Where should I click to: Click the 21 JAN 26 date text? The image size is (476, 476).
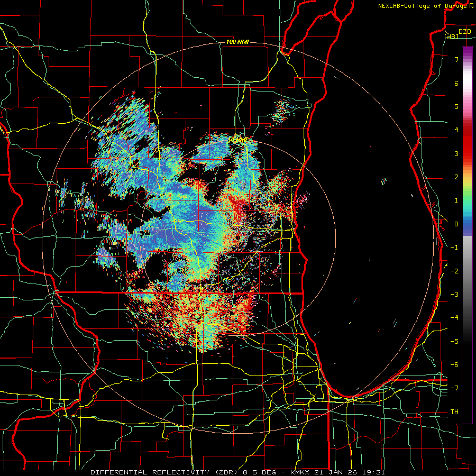coord(335,472)
